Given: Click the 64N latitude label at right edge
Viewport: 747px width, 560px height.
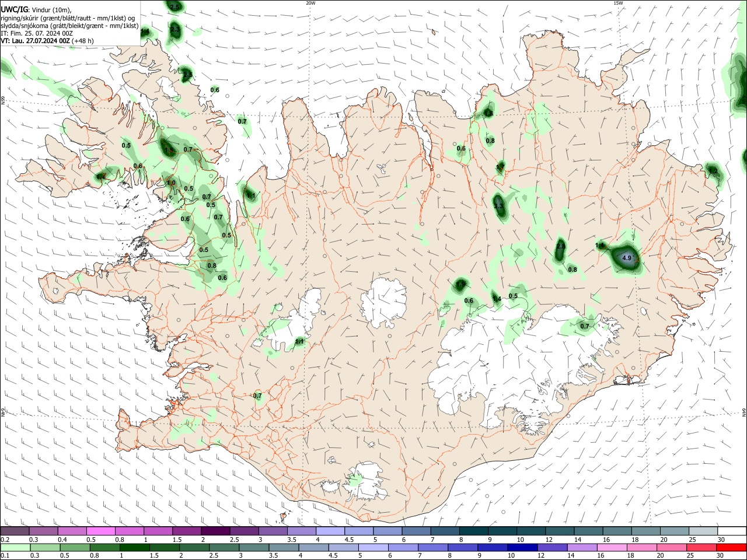Looking at the screenshot, I should (744, 412).
